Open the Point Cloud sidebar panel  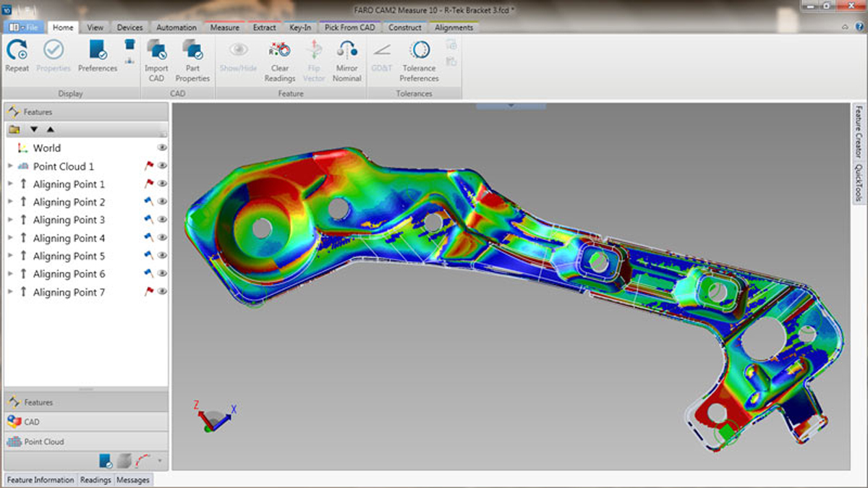pyautogui.click(x=44, y=441)
